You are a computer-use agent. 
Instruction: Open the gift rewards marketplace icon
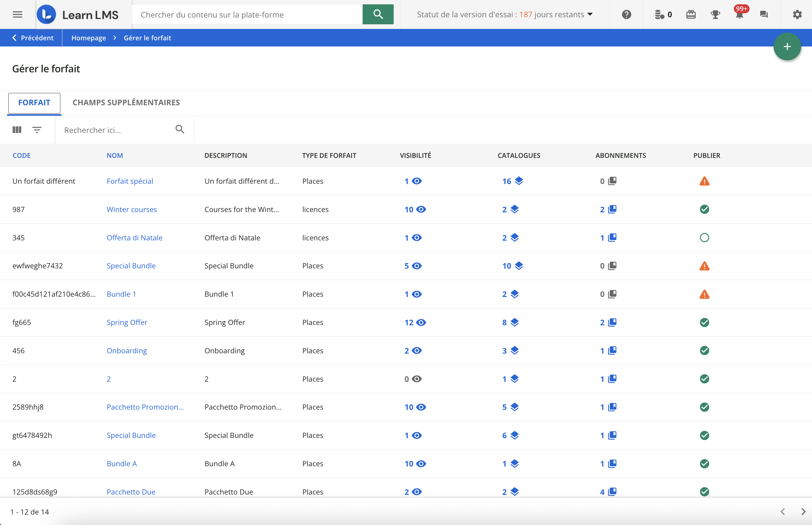(691, 14)
